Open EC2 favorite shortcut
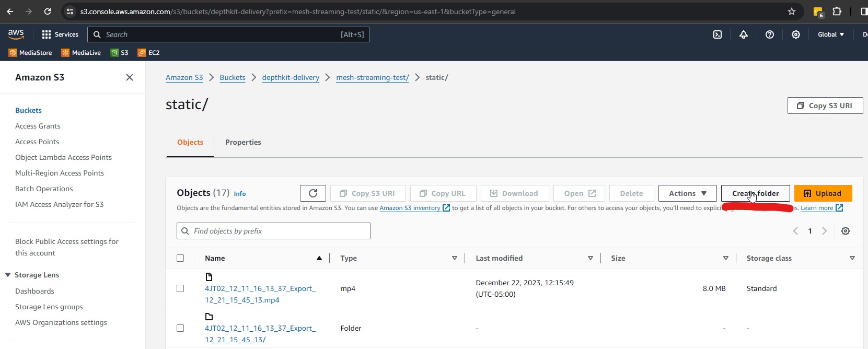Screen dimensions: 868x349 (148, 53)
